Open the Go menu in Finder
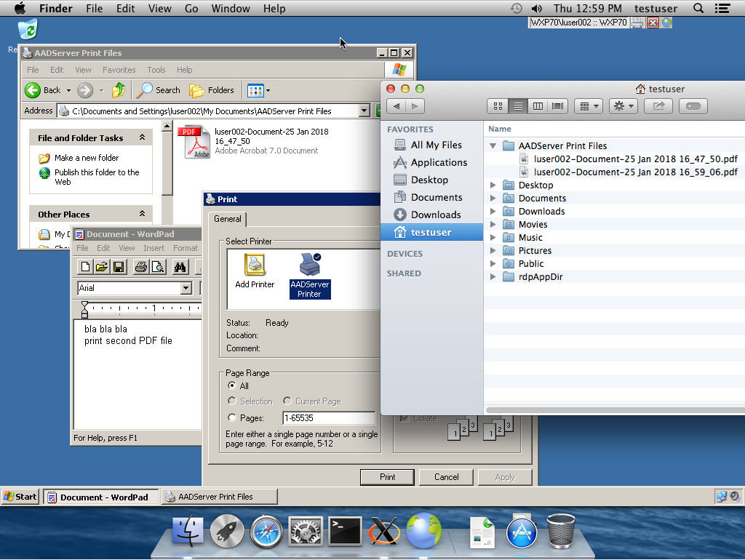745x560 pixels. (x=191, y=9)
